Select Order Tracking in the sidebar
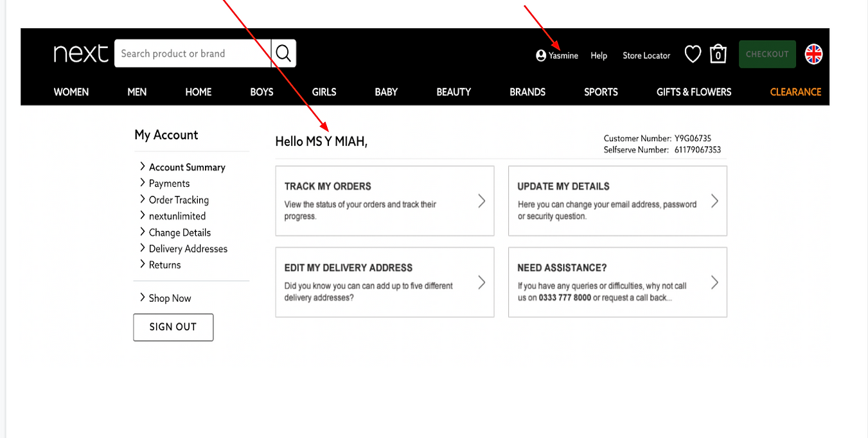The height and width of the screenshot is (438, 868). [x=179, y=200]
